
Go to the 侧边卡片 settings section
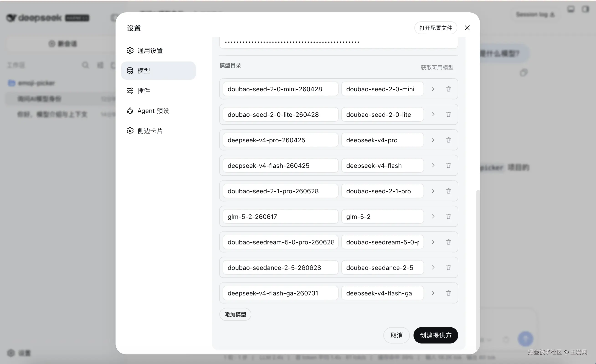pos(158,131)
